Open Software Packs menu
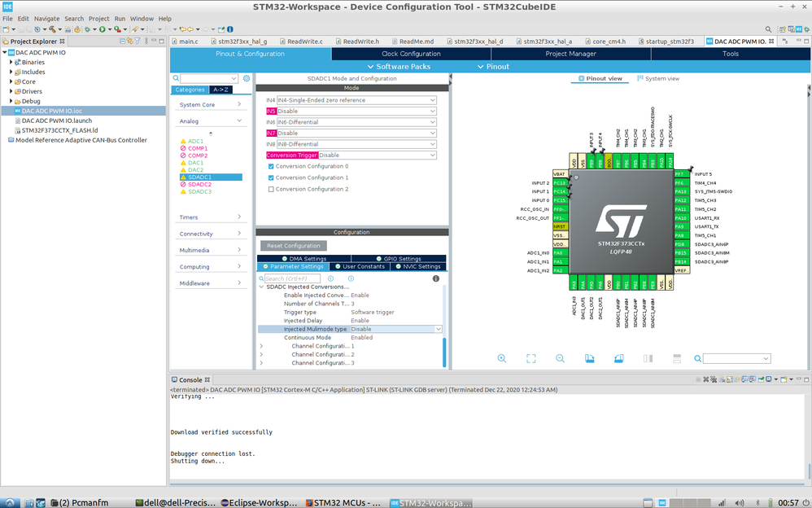This screenshot has height=508, width=812. click(399, 67)
